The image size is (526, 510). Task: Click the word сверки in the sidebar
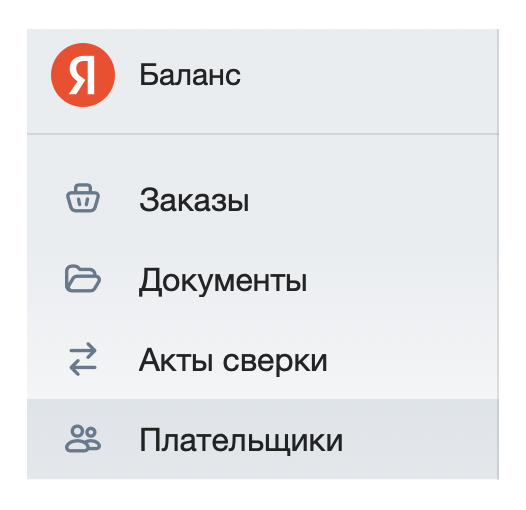coord(275,361)
